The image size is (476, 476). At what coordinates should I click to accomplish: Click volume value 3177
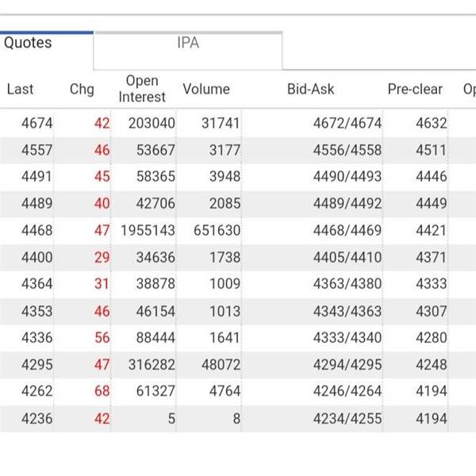pyautogui.click(x=225, y=150)
